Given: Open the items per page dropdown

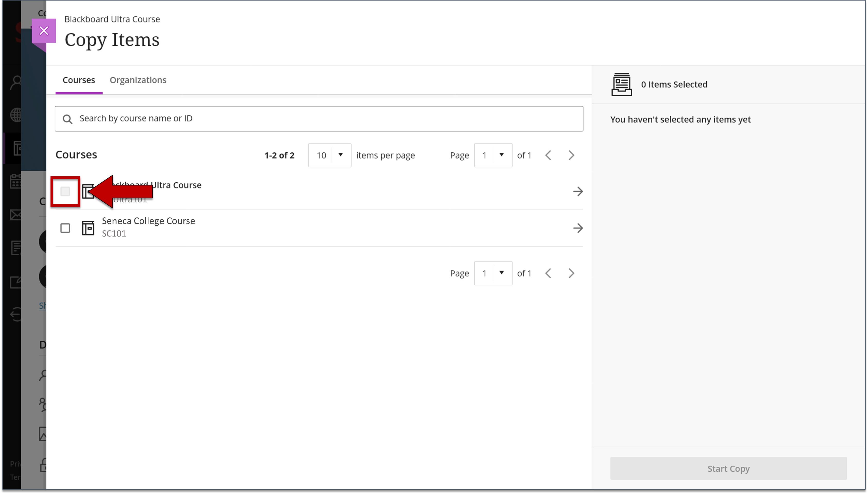Looking at the screenshot, I should click(330, 155).
